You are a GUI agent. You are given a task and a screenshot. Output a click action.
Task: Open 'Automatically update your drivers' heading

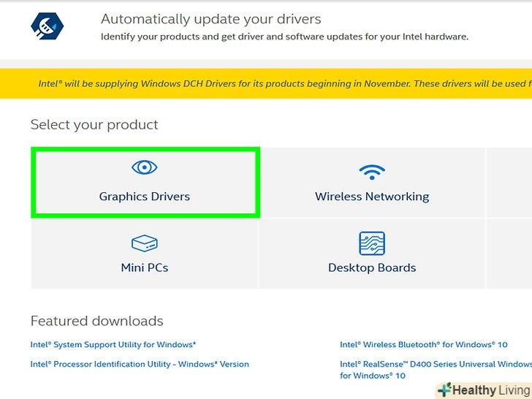click(x=211, y=19)
